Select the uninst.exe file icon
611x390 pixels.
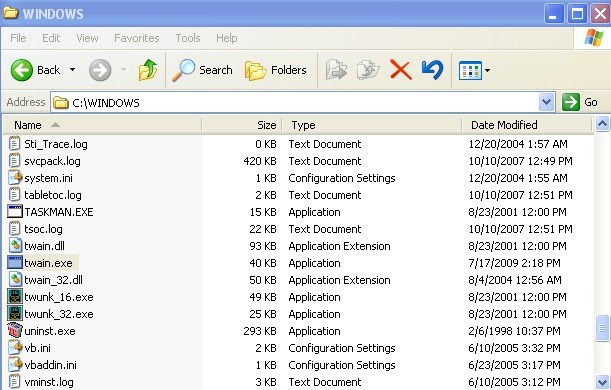(15, 331)
